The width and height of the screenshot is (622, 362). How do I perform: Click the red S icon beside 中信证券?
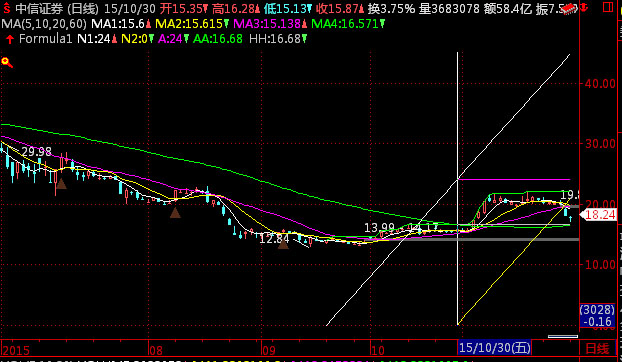click(x=6, y=8)
